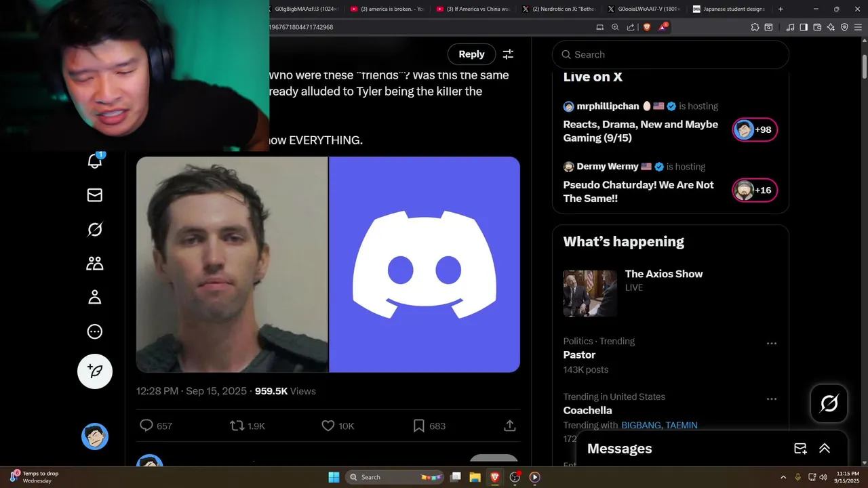The height and width of the screenshot is (488, 868).
Task: Bookmark the post (683)
Action: (419, 426)
